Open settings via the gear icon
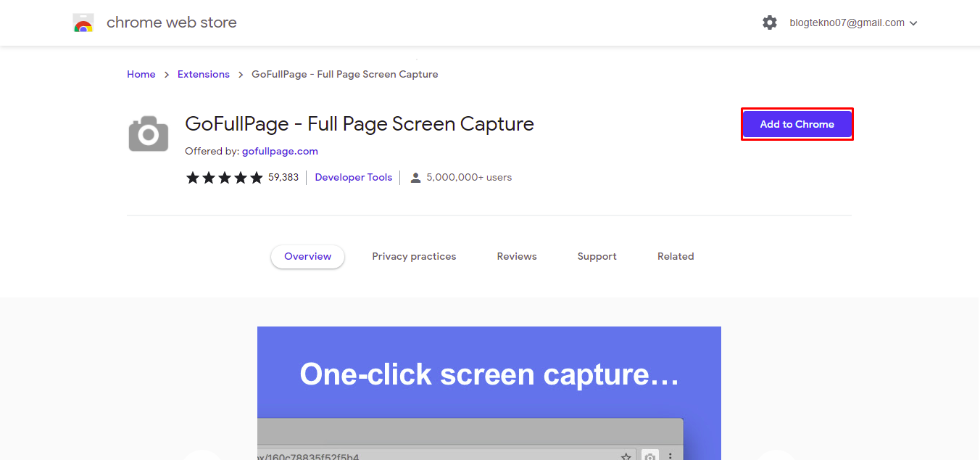Viewport: 980px width, 460px height. [x=770, y=22]
